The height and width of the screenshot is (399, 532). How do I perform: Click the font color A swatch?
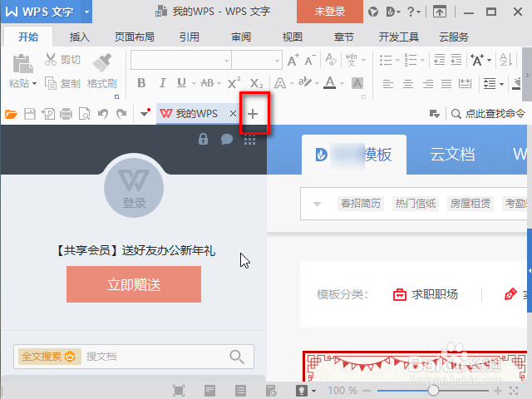click(x=329, y=83)
